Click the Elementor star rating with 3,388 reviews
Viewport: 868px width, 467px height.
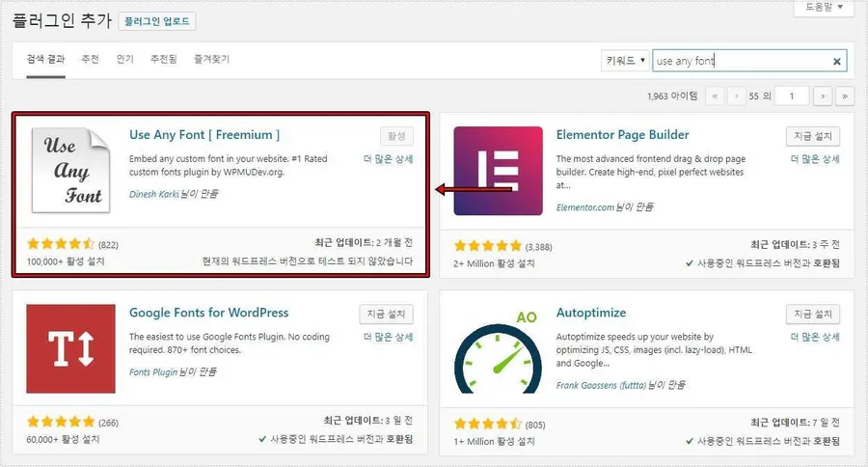pos(488,246)
